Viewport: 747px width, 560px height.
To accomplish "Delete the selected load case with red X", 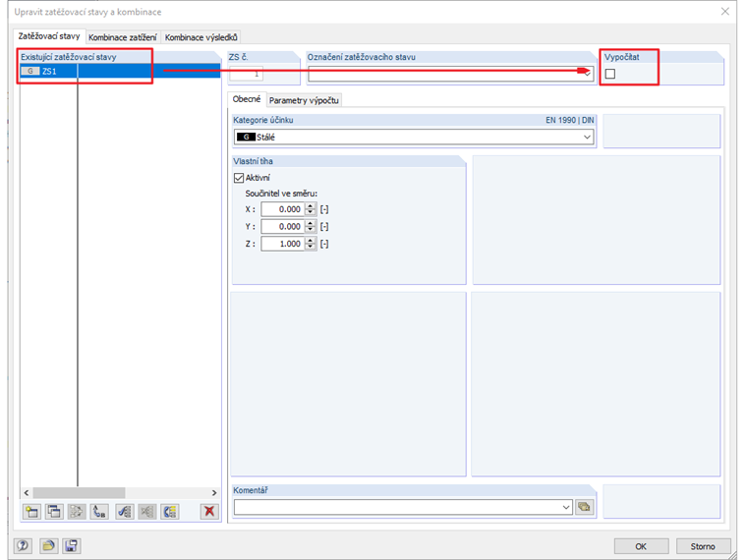I will 209,512.
